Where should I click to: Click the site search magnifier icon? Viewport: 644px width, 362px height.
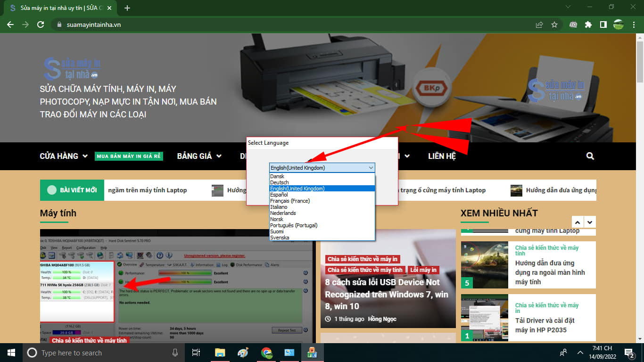[590, 156]
